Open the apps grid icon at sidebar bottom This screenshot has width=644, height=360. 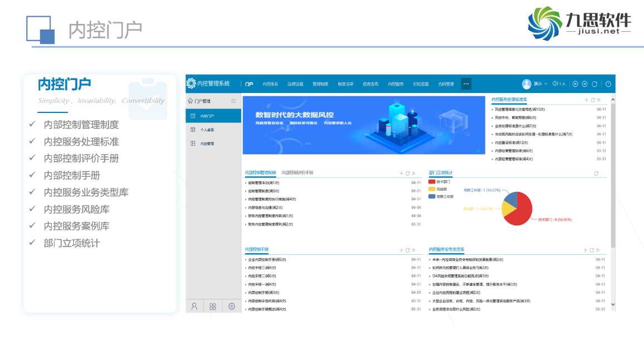point(213,306)
